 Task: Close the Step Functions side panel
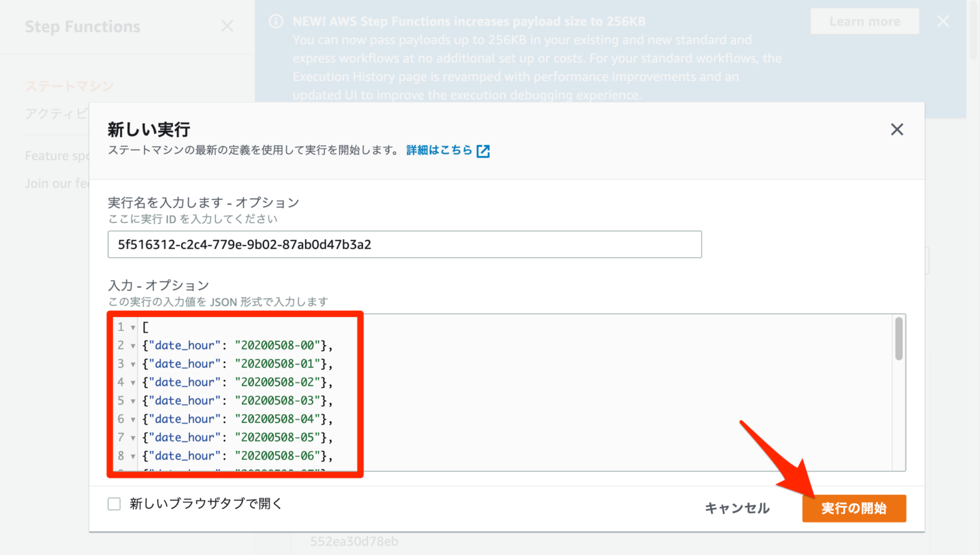coord(227,26)
